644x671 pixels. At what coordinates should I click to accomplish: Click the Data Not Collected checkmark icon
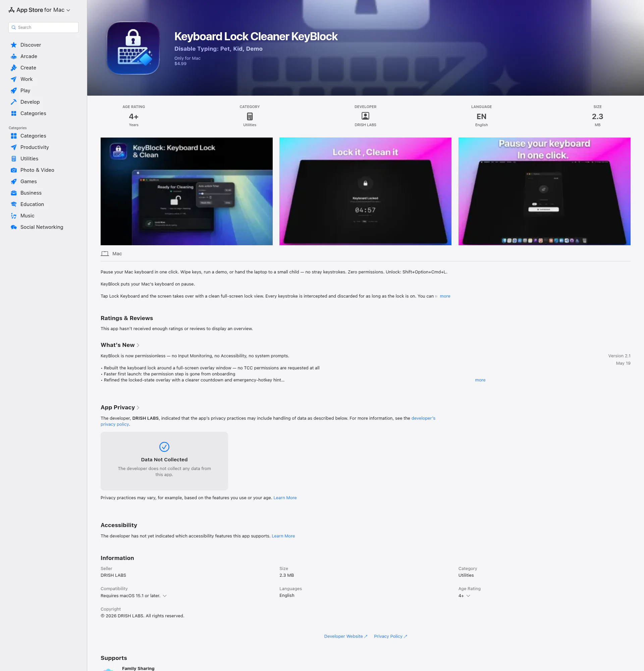pos(164,447)
